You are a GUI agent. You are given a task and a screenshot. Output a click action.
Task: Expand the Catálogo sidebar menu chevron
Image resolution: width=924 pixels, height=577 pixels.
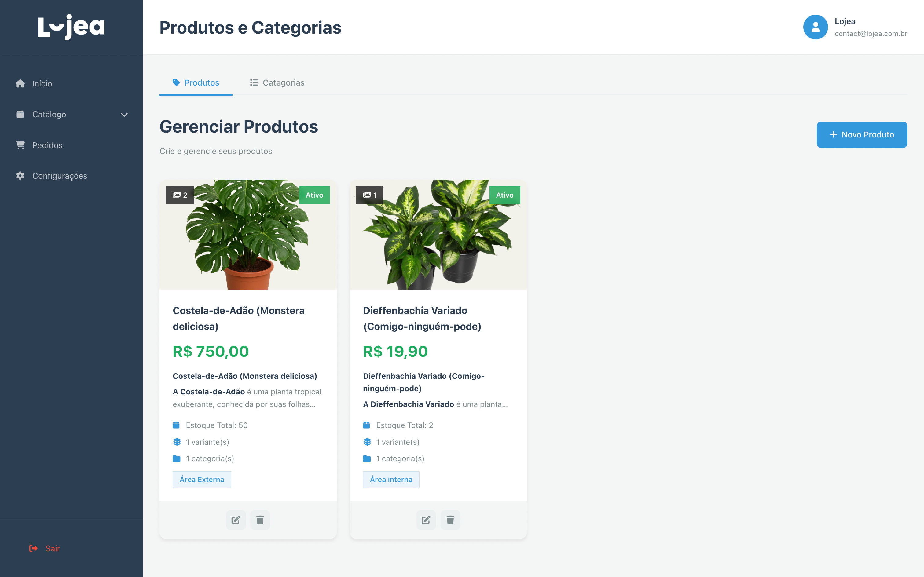click(124, 115)
